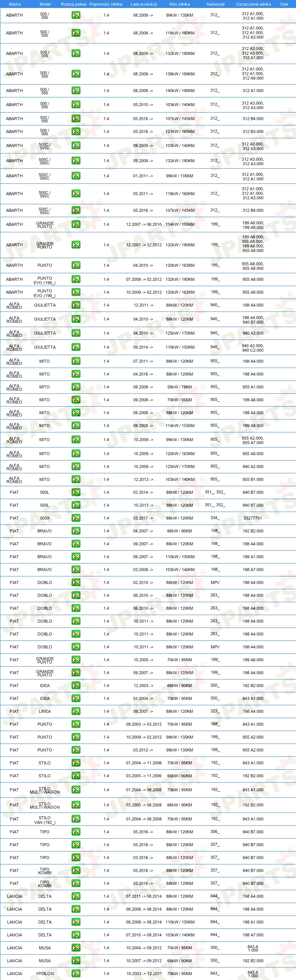The image size is (296, 980).
Task: Click the date range 12.2007 -> 06.2010
Action: pyautogui.click(x=143, y=224)
